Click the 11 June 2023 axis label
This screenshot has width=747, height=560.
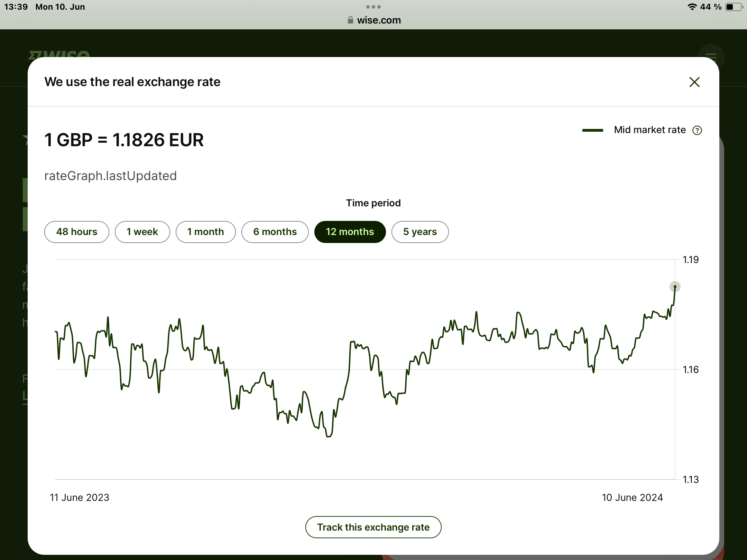[80, 497]
